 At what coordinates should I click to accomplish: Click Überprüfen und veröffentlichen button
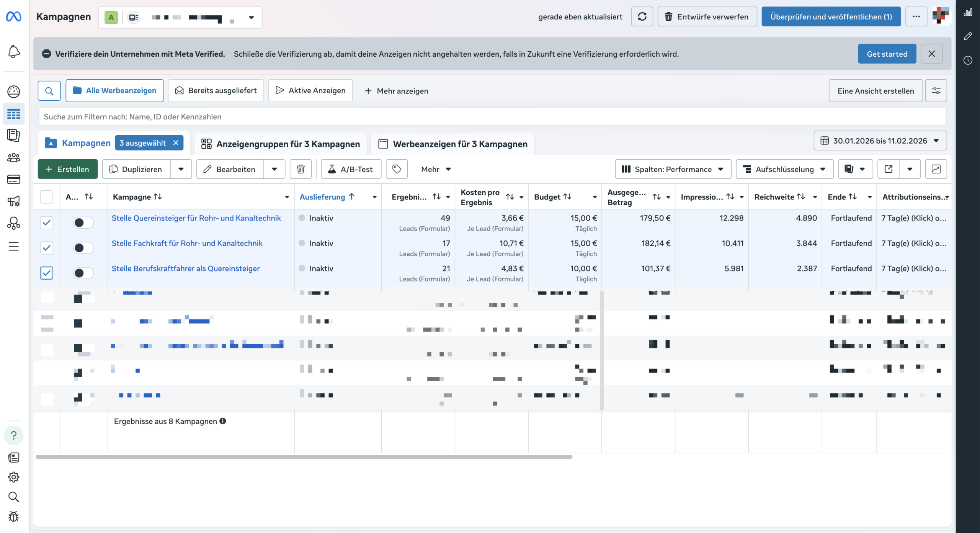click(x=831, y=16)
